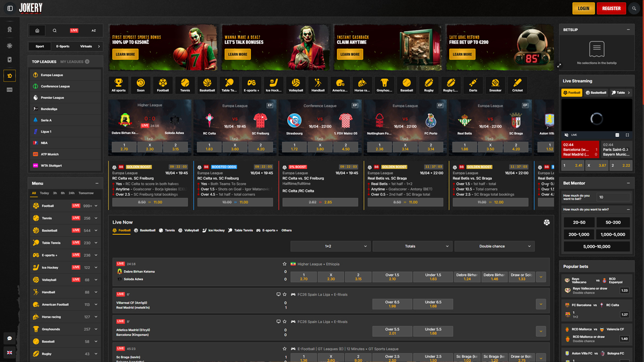Favorite the Villarreal vs Real Madrid match star
Image resolution: width=644 pixels, height=362 pixels.
284,294
